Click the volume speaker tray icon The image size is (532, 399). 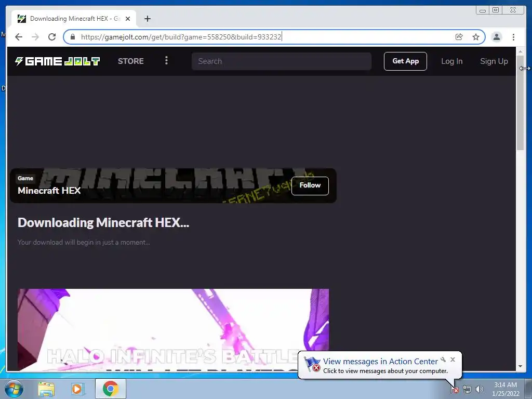479,390
